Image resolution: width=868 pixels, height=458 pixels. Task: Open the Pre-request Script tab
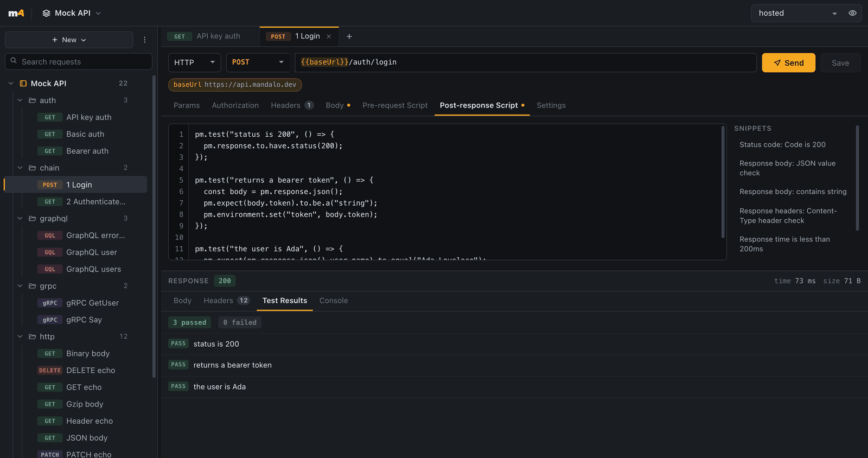[395, 105]
